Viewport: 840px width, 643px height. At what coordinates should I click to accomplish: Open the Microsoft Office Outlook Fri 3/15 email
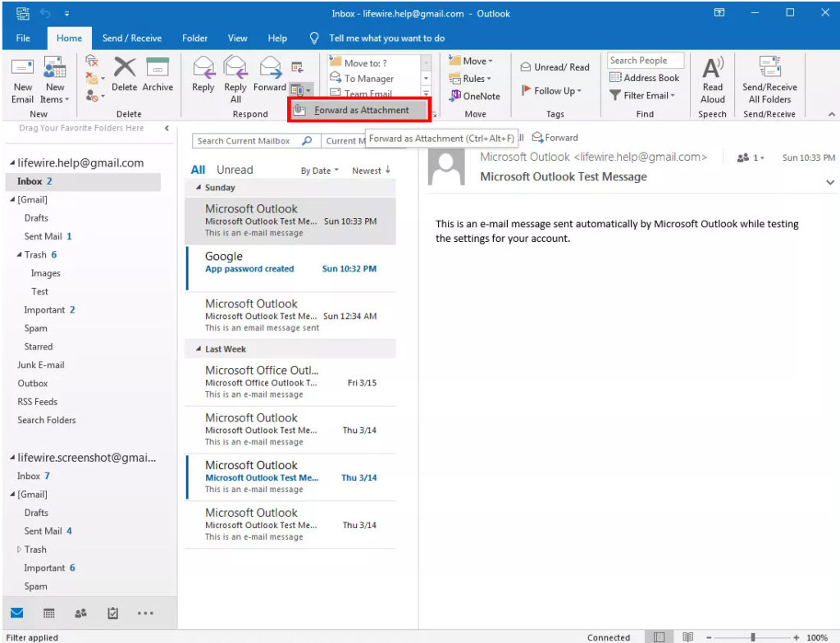(290, 382)
